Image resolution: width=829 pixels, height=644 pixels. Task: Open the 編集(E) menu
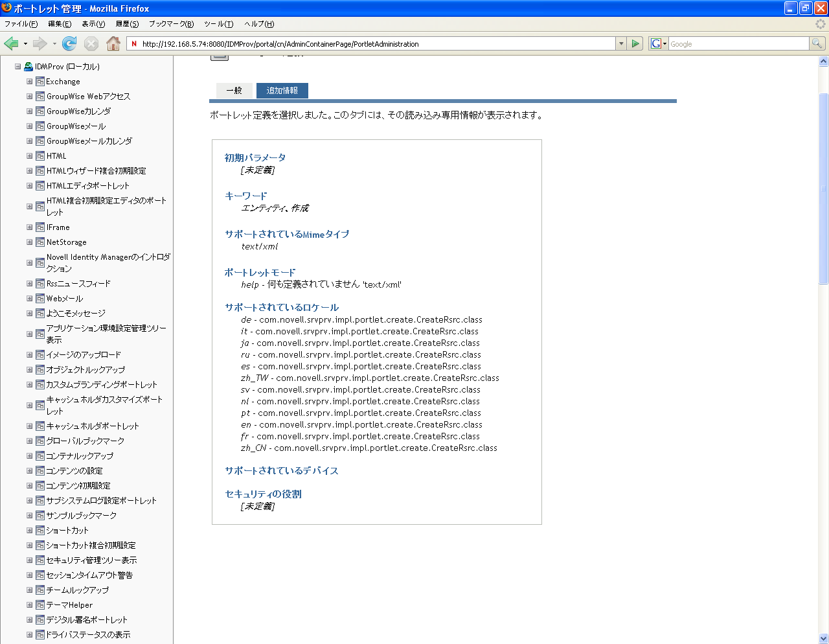pos(60,24)
